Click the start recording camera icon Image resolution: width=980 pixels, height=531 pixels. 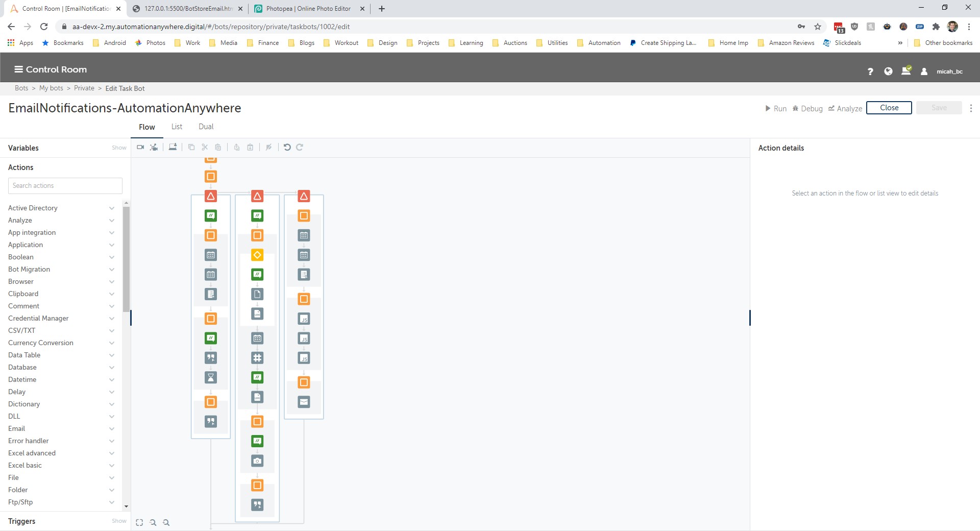(x=140, y=147)
